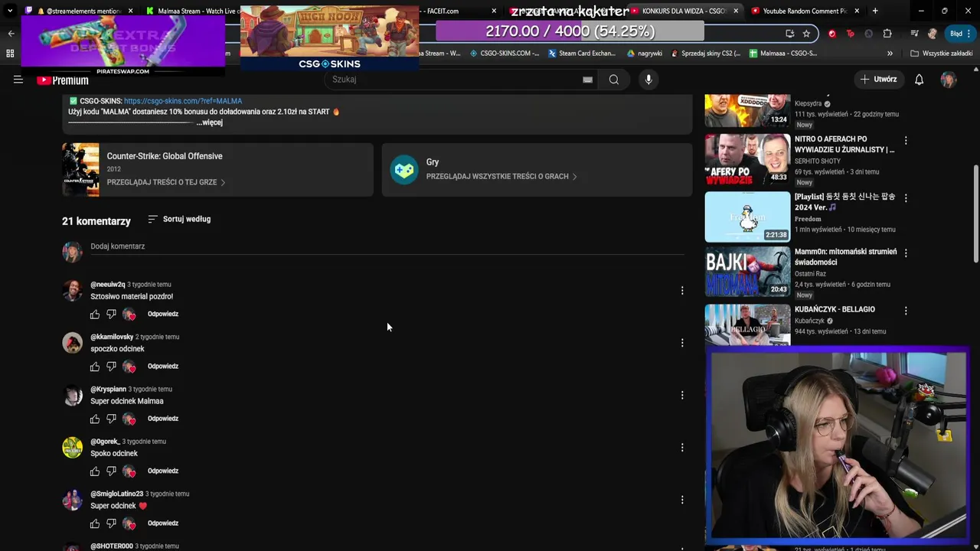Dislike the comment by @SmigloLatino23
The width and height of the screenshot is (980, 551).
coord(111,523)
